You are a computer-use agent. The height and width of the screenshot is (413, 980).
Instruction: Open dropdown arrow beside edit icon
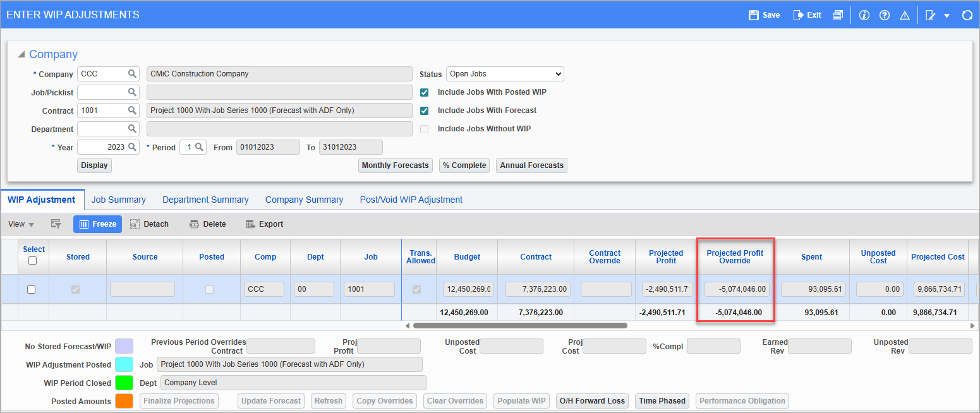947,15
